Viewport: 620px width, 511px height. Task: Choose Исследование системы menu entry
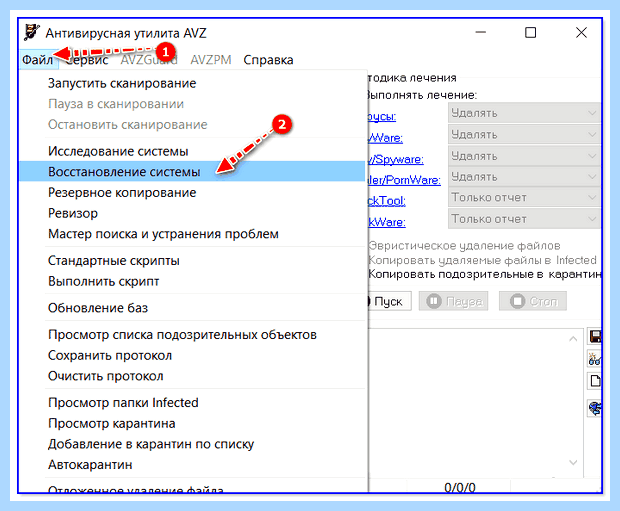click(x=192, y=151)
